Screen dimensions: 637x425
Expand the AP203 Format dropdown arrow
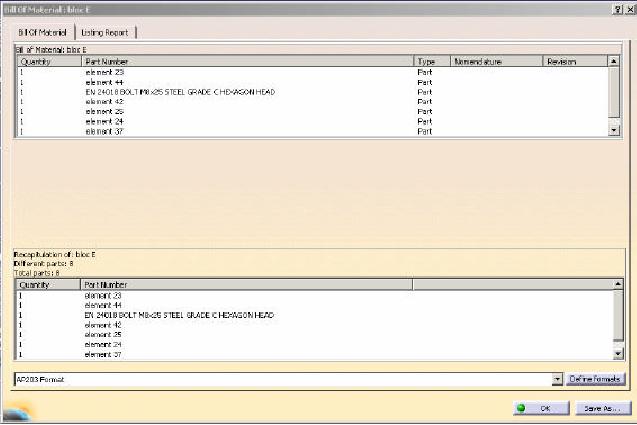tap(556, 380)
